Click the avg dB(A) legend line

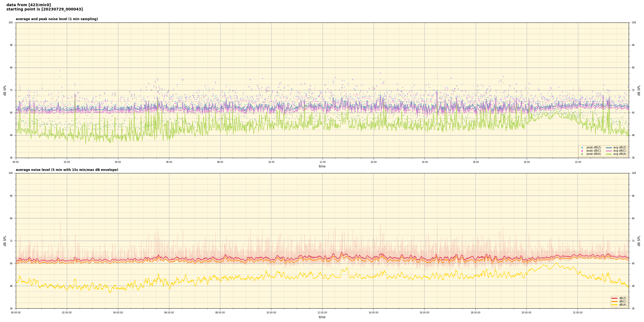[x=609, y=154]
